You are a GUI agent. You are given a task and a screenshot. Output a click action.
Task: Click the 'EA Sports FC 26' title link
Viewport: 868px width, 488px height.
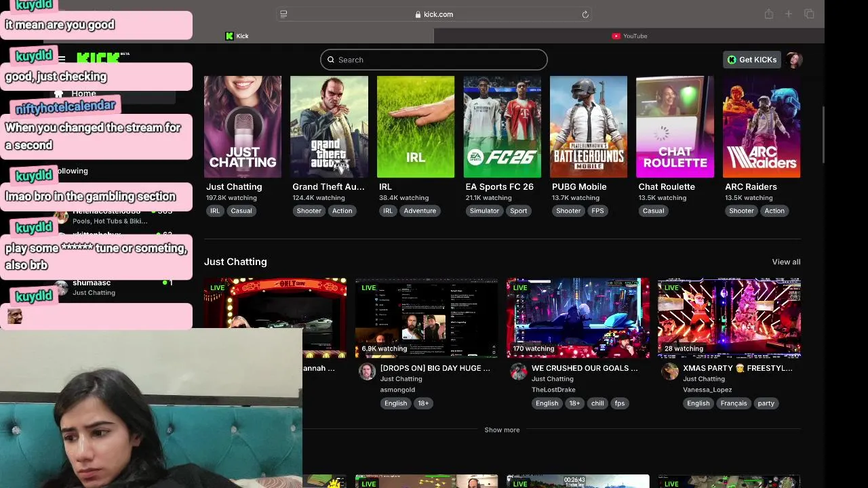click(500, 186)
